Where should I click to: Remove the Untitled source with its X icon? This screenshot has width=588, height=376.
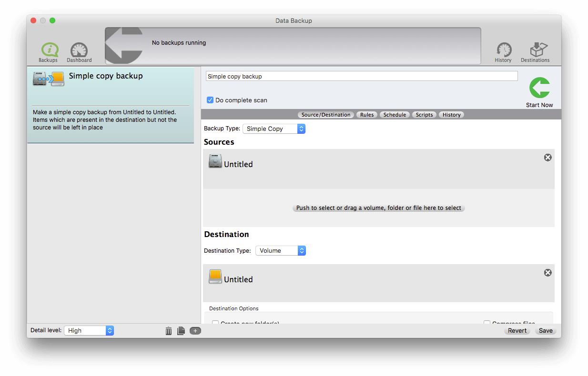(547, 157)
